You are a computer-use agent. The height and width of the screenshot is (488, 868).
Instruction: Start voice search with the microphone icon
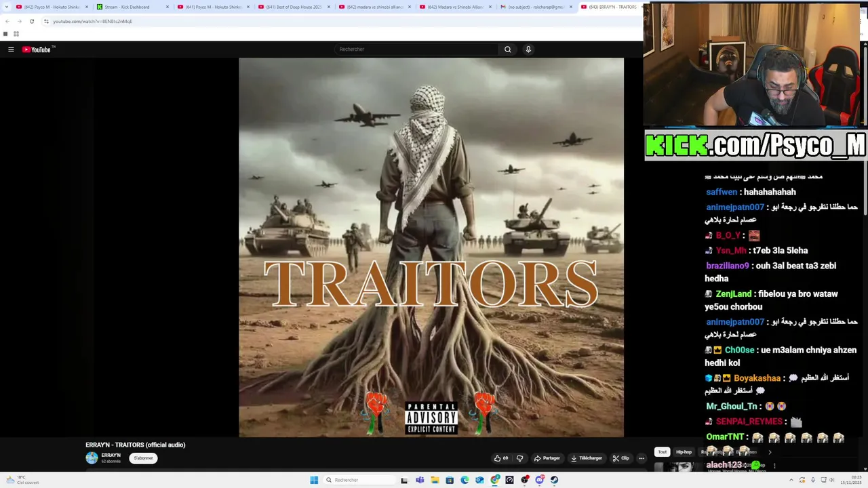tap(528, 49)
